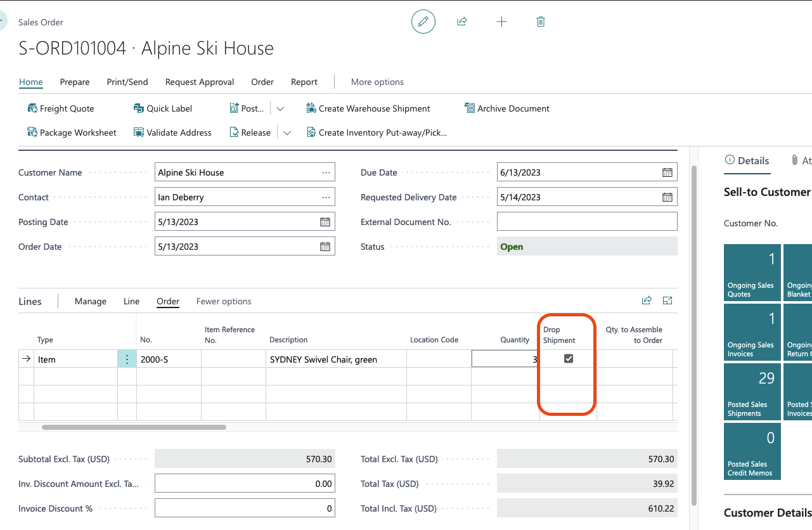Open the Request Approval menu
This screenshot has height=530, width=812.
(200, 82)
